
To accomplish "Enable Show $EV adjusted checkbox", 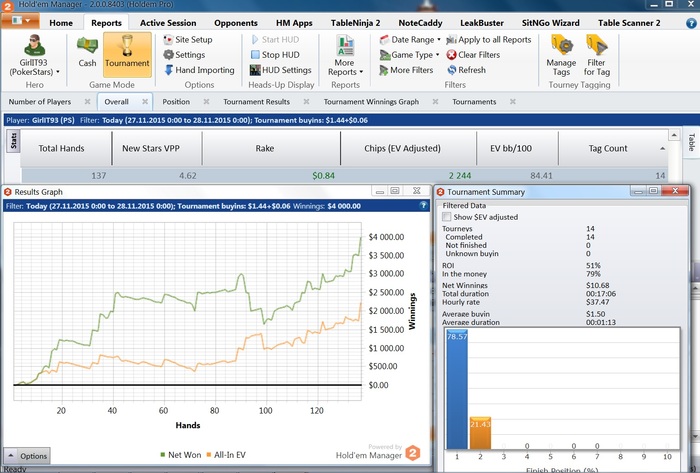I will click(x=446, y=217).
